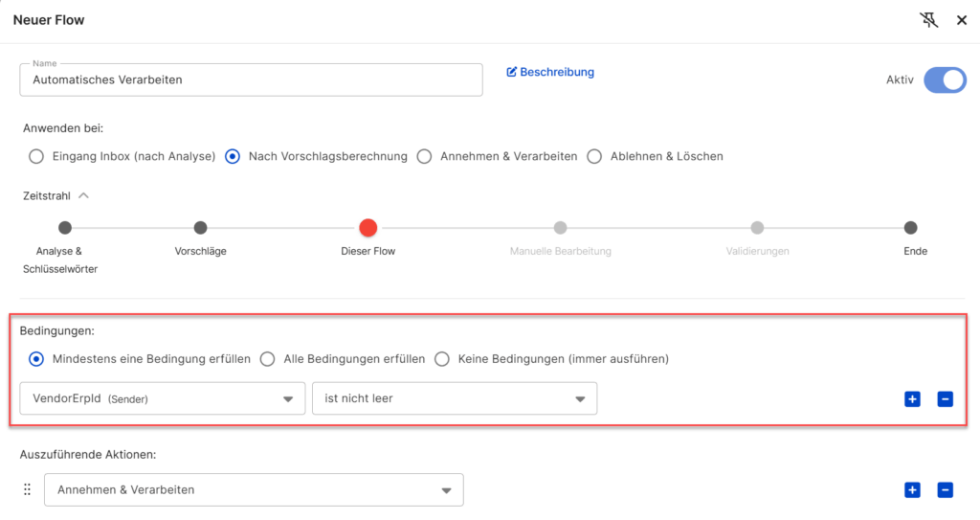
Task: Choose the Alle Bedingungen erfüllen option
Action: (x=268, y=359)
